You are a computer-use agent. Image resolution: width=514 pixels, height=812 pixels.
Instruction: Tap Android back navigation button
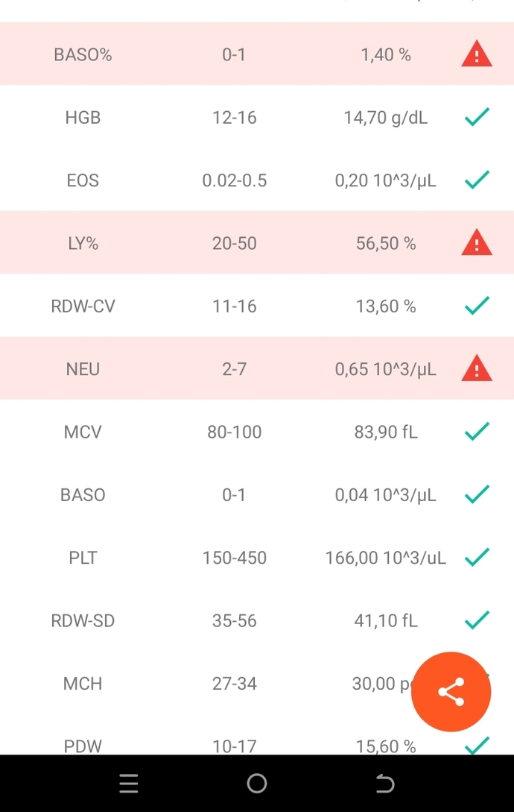(x=385, y=784)
